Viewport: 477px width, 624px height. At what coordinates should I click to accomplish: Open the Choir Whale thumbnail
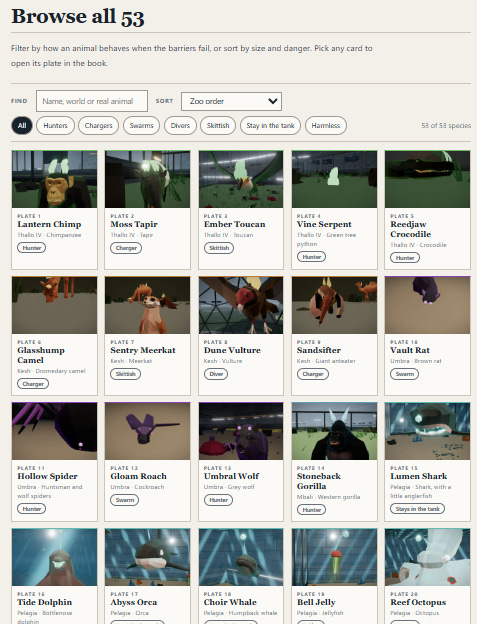(241, 557)
